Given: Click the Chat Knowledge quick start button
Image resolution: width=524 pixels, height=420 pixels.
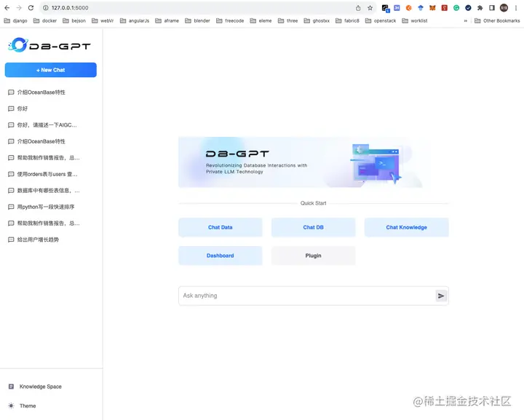Looking at the screenshot, I should coord(406,227).
